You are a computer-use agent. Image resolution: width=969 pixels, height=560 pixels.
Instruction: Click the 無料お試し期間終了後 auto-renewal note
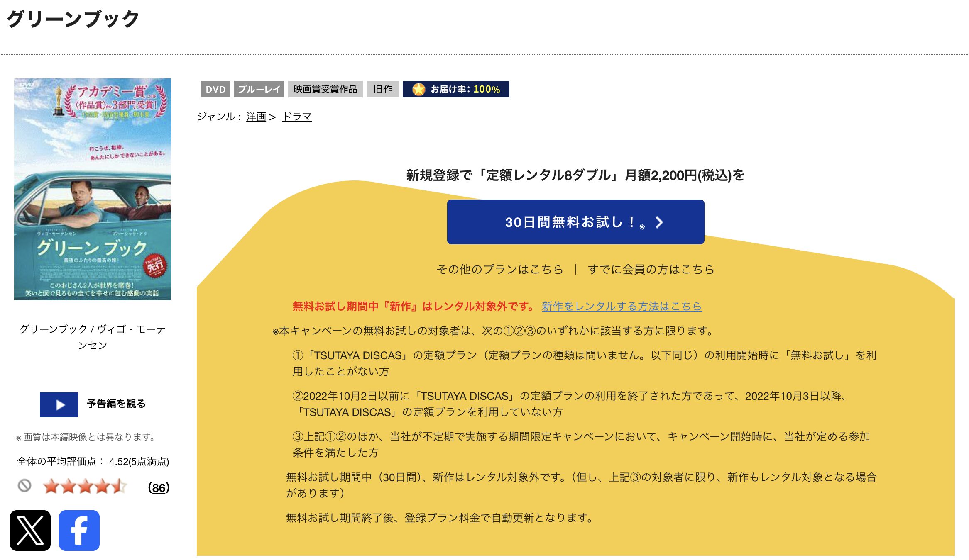(x=440, y=518)
